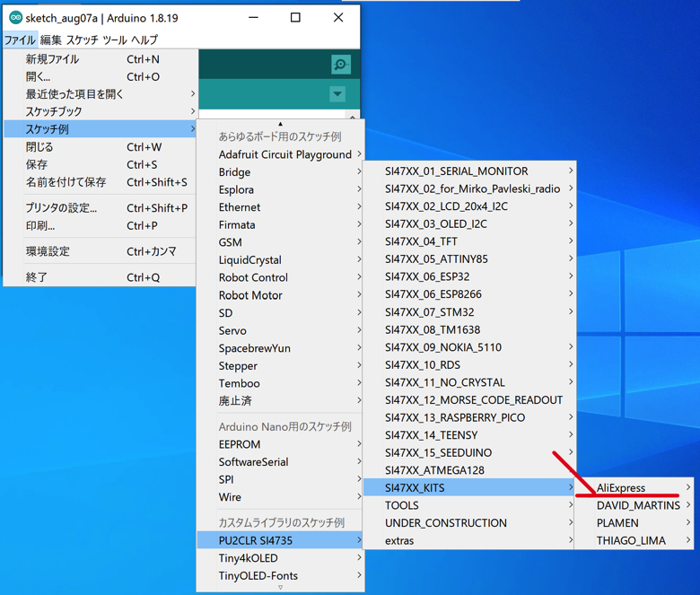Select PU2CLR SI4735 library examples
700x595 pixels.
coord(280,540)
